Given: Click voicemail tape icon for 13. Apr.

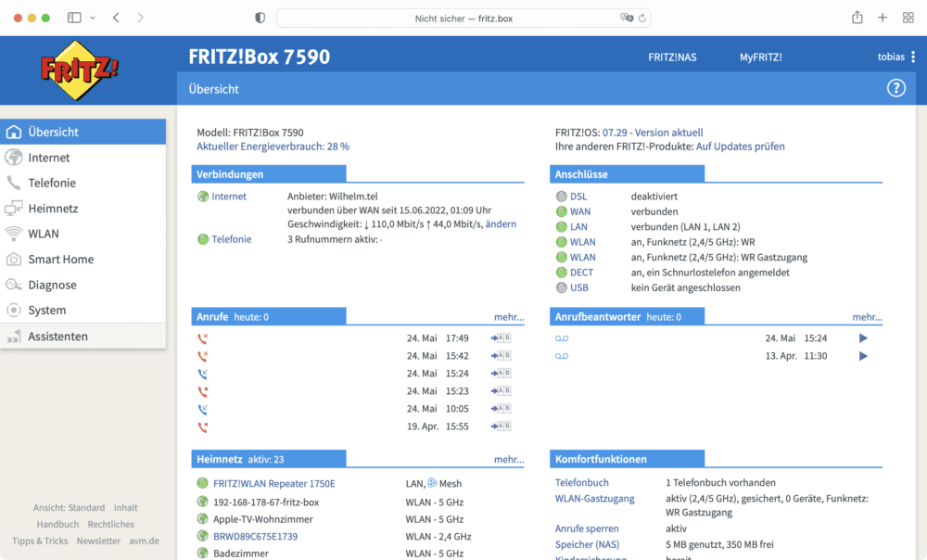Looking at the screenshot, I should [x=562, y=356].
